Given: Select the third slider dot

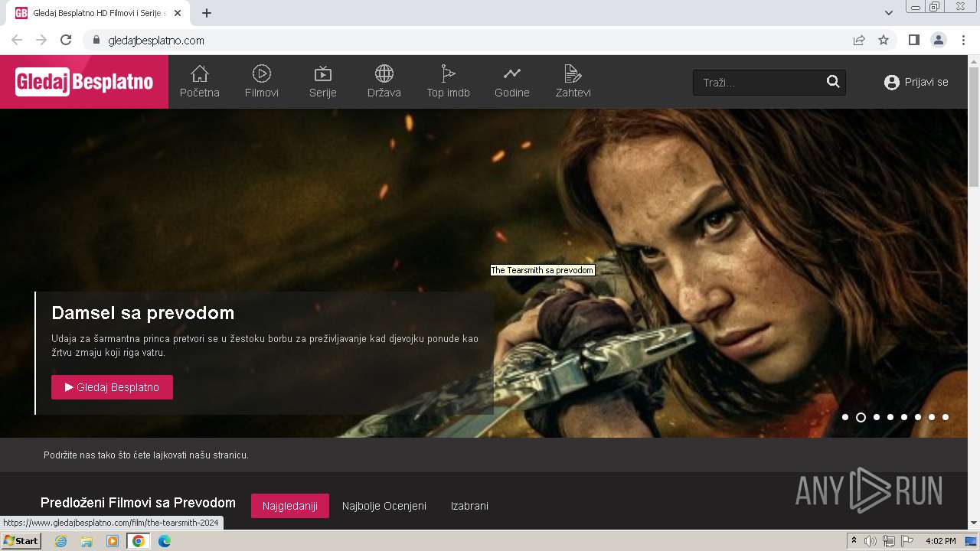Looking at the screenshot, I should [877, 417].
